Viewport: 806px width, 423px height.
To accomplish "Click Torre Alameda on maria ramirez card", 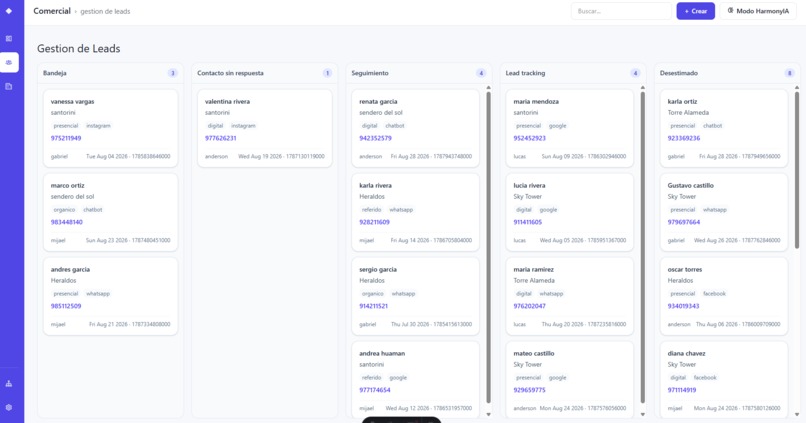I will (x=534, y=281).
